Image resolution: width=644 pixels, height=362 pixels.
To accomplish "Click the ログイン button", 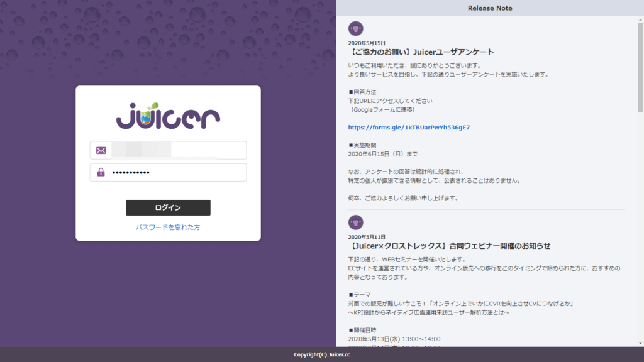I will click(168, 207).
